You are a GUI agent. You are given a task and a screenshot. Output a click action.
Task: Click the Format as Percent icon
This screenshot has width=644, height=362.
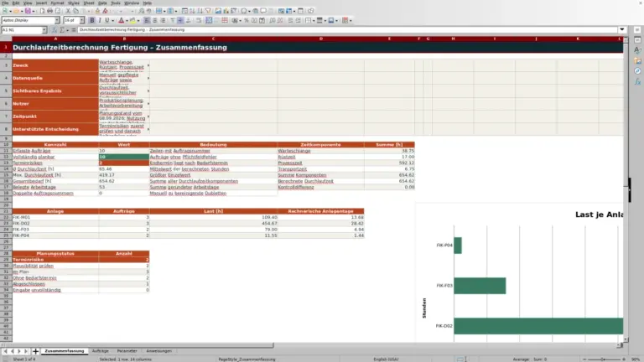coord(247,20)
